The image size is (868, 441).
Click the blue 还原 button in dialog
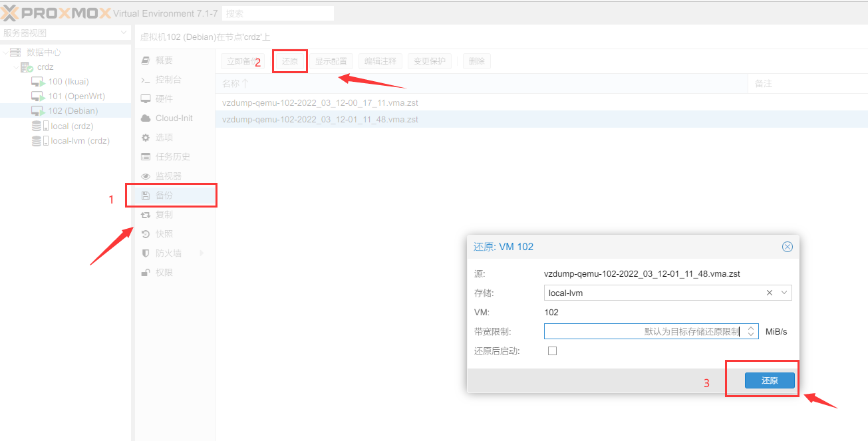[769, 380]
